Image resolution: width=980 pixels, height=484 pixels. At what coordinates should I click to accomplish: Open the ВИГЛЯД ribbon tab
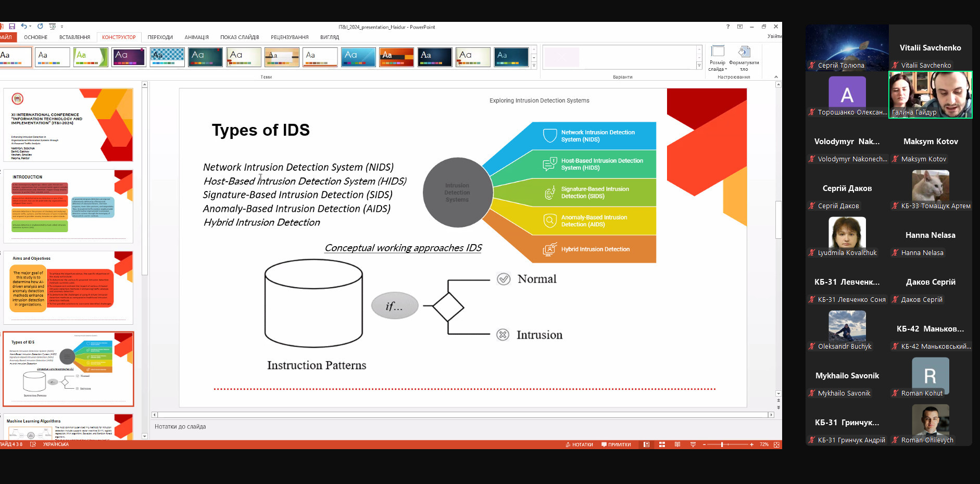tap(330, 37)
